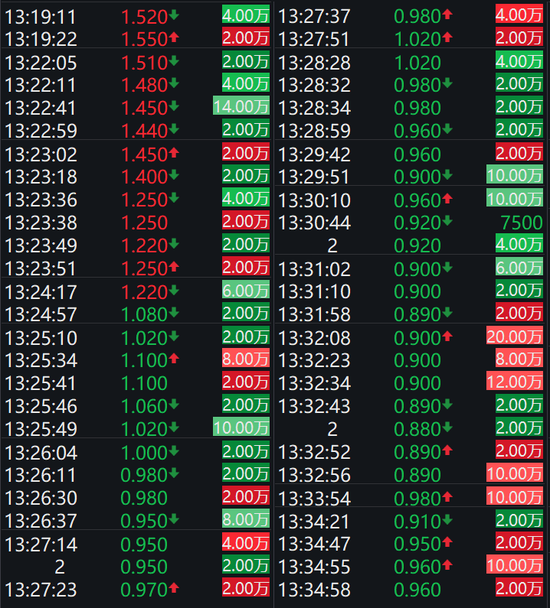The width and height of the screenshot is (550, 608).
Task: Click the 13:22:05 timestamp
Action: (x=41, y=63)
